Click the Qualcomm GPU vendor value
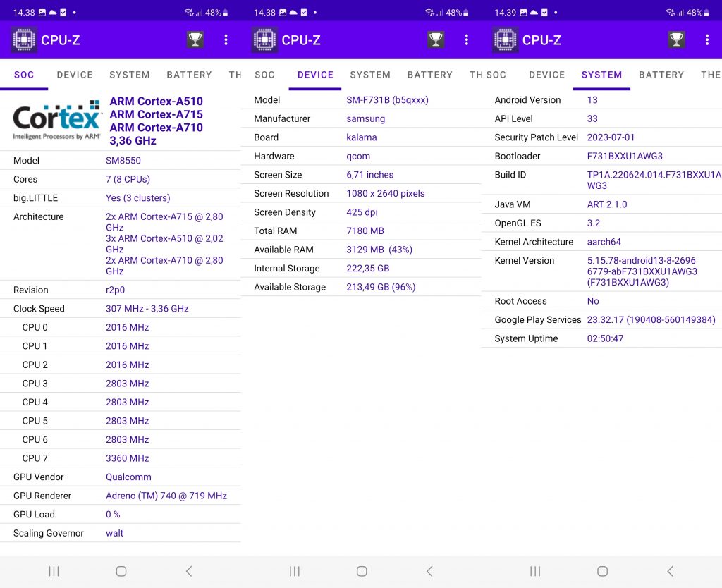 128,477
